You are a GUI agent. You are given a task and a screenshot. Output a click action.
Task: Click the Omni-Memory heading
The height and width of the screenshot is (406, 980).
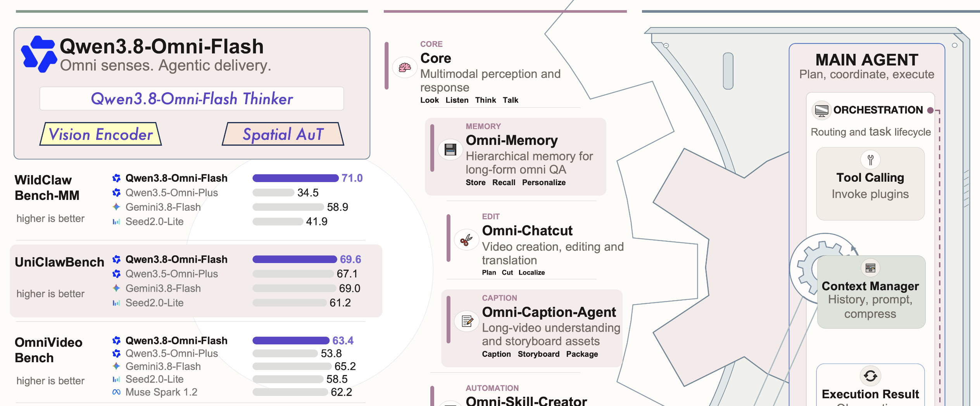point(512,140)
